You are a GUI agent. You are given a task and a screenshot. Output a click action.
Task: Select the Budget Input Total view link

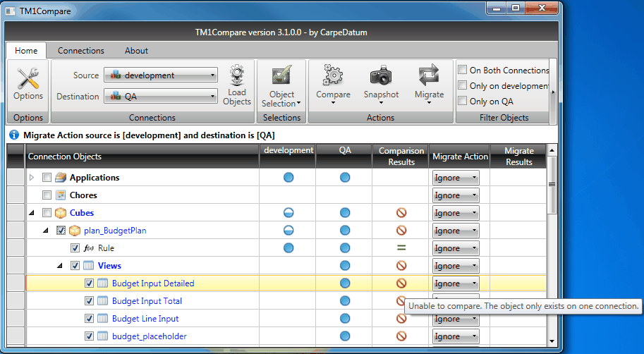147,301
